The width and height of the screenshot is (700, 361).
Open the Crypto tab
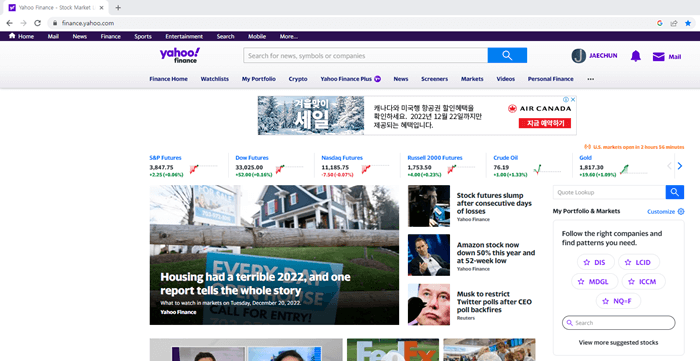coord(298,79)
